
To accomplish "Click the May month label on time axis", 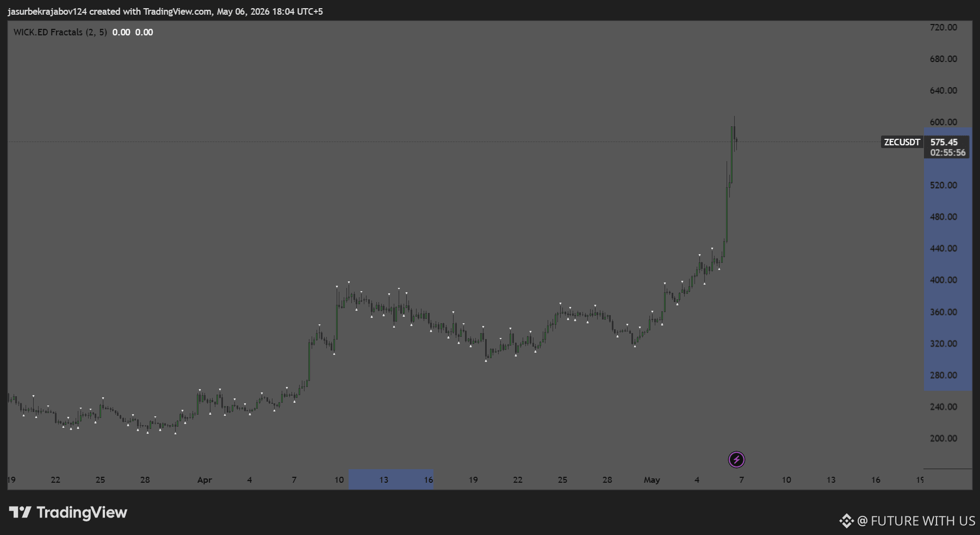I will 652,480.
